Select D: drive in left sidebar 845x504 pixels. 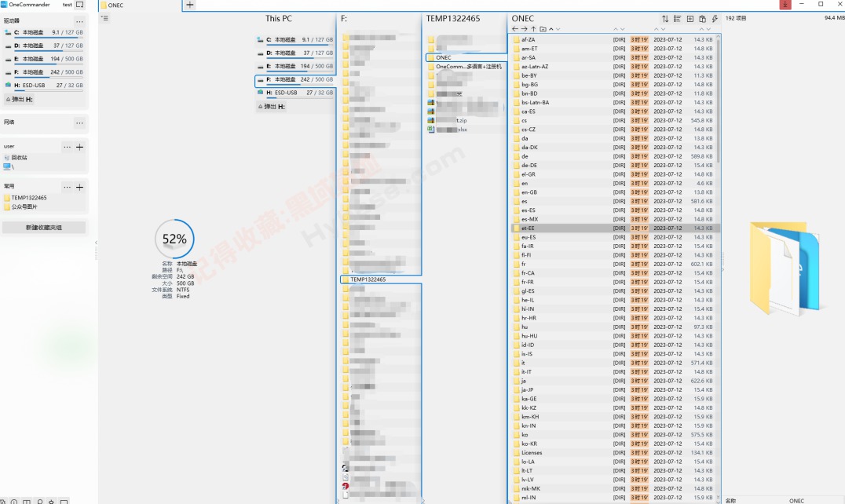point(44,46)
